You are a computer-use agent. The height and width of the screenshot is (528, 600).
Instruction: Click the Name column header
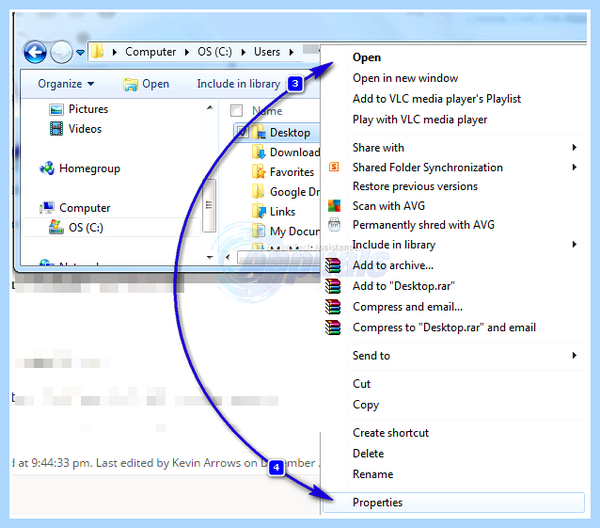pyautogui.click(x=267, y=111)
